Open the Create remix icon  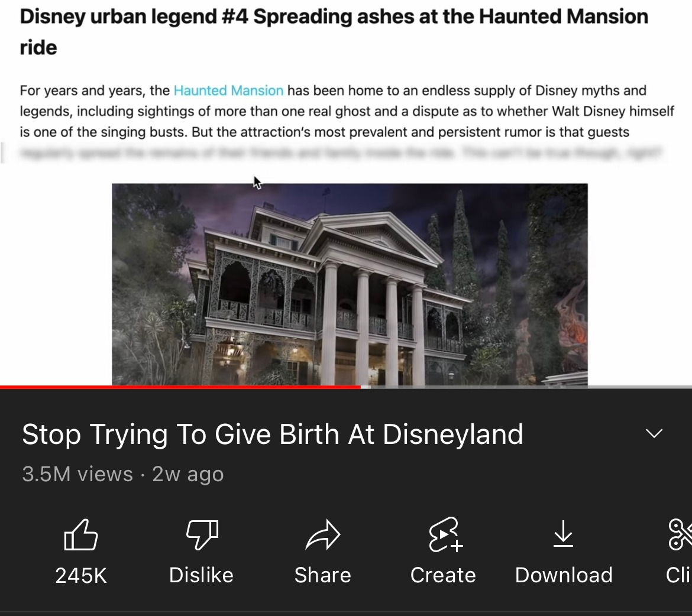pos(445,534)
